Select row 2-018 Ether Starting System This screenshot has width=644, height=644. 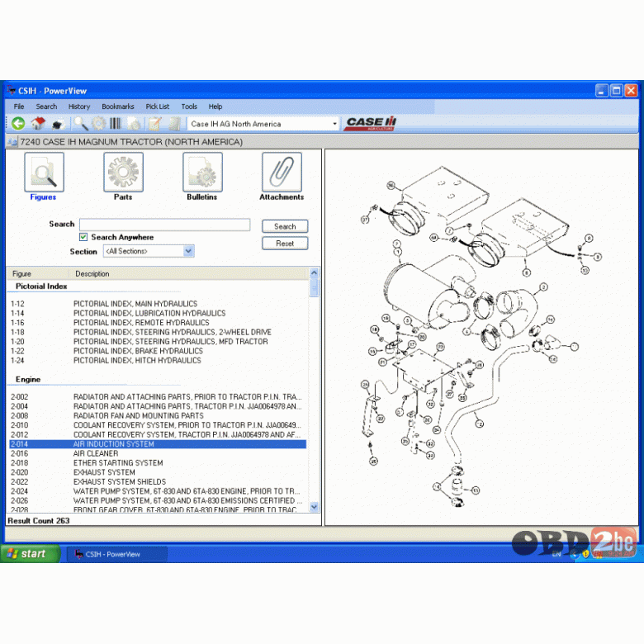(x=158, y=463)
